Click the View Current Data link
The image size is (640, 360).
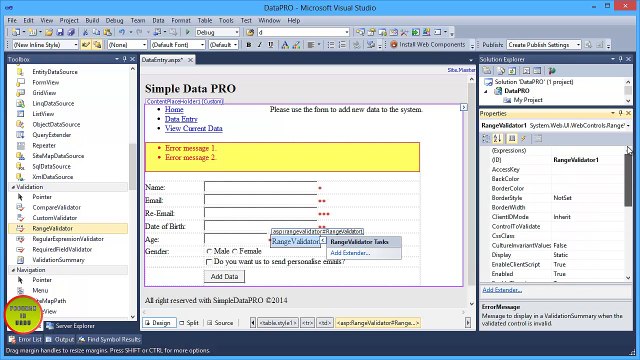(x=194, y=128)
